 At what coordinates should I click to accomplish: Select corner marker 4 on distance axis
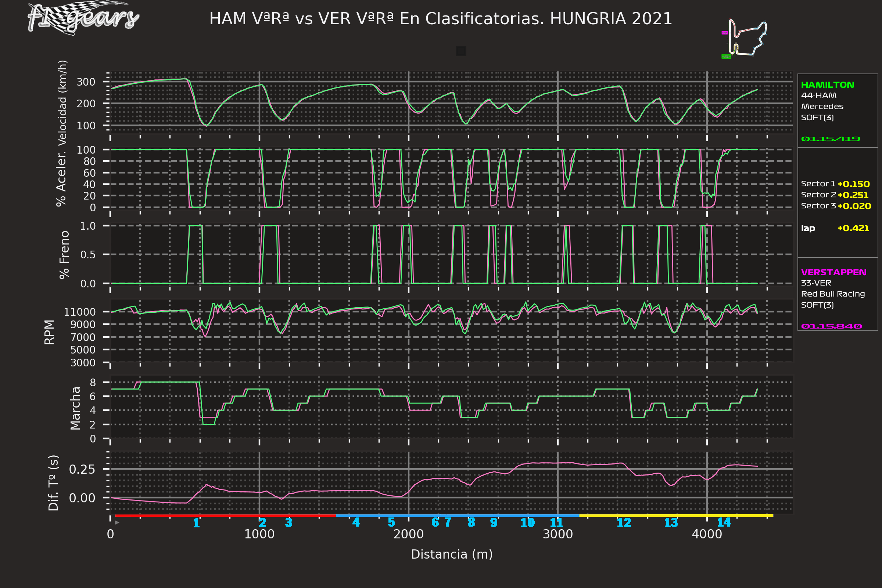(356, 522)
